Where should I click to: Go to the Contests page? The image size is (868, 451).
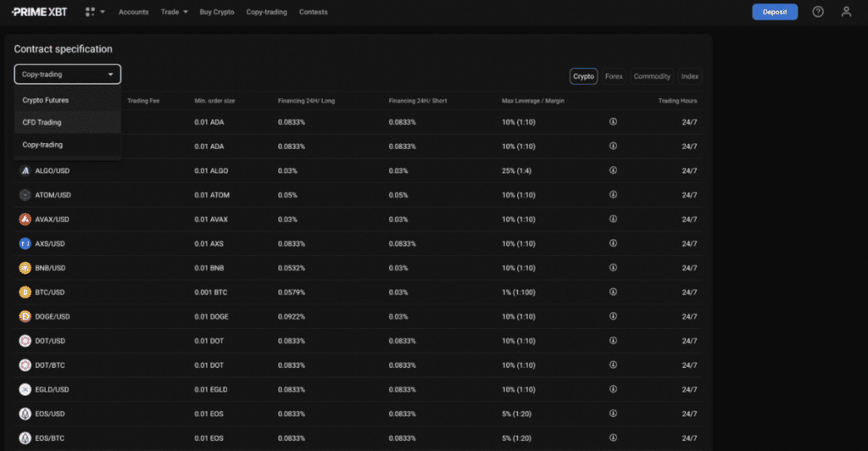pos(313,12)
